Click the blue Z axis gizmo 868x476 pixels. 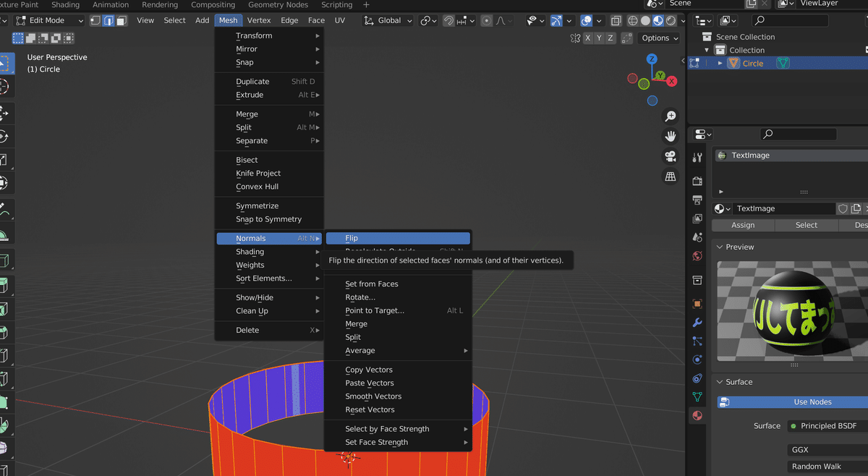(x=652, y=59)
